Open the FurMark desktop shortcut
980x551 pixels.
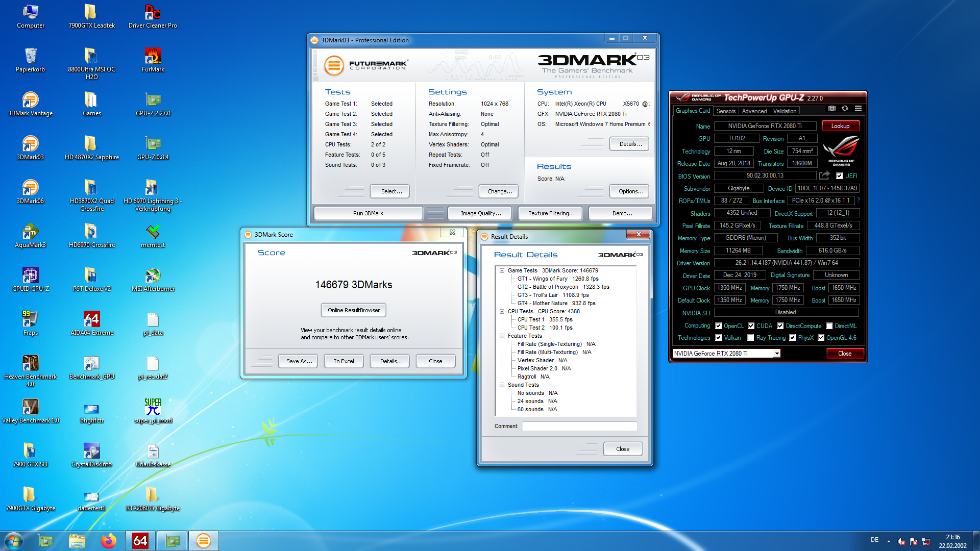pos(153,57)
